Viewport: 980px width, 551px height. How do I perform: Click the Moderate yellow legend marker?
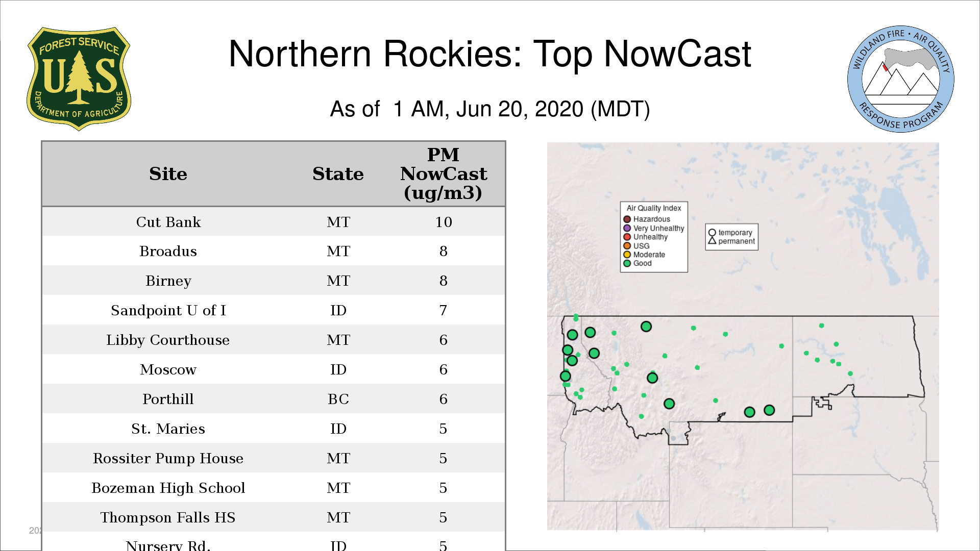click(627, 255)
